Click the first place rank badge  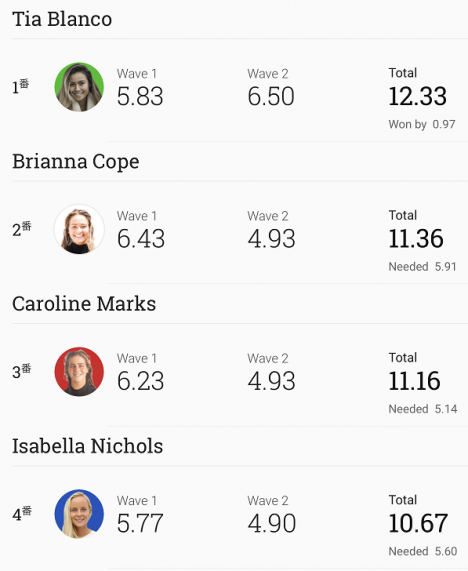tap(20, 86)
